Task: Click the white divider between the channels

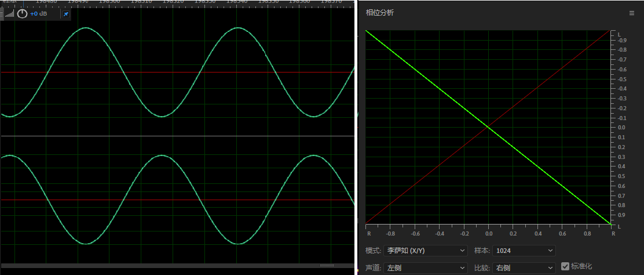Action: coord(174,136)
